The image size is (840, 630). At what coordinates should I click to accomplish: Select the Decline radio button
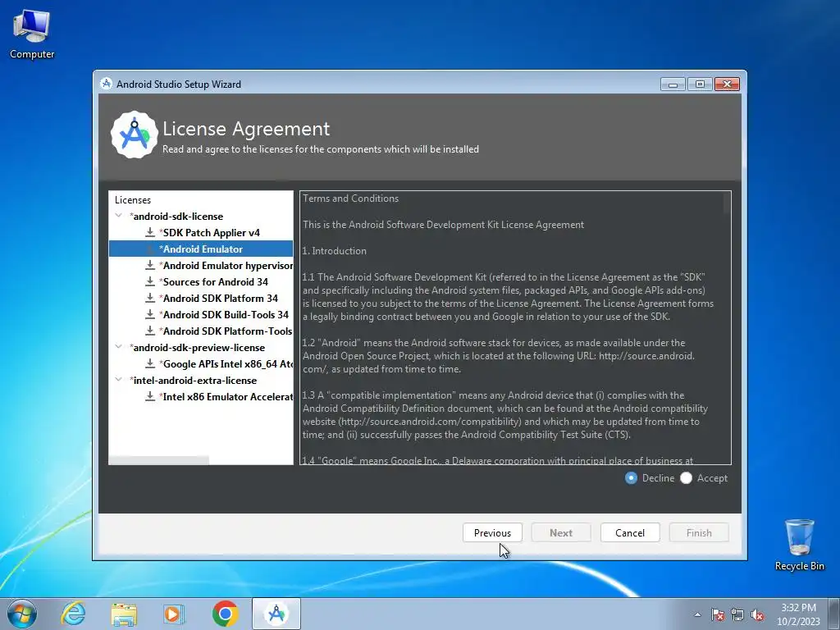click(631, 478)
